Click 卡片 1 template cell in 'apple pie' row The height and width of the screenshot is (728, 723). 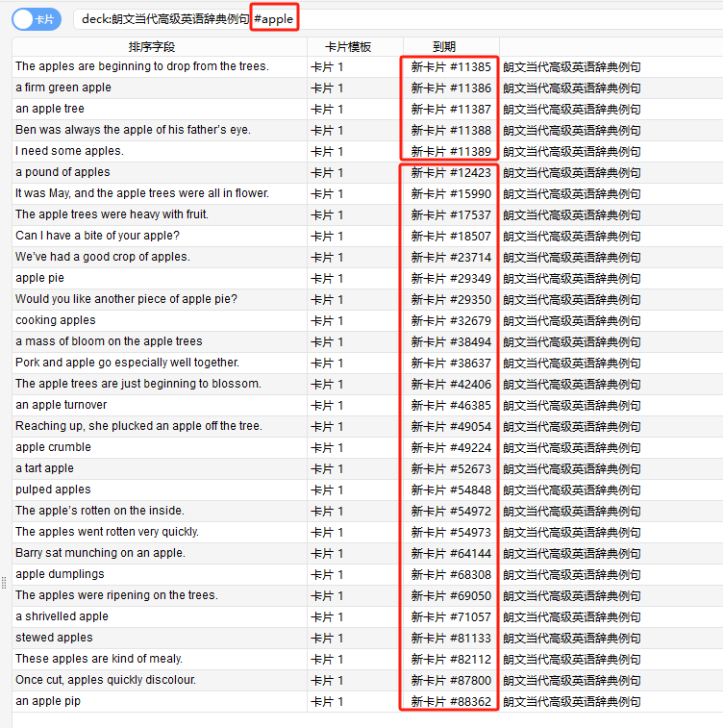click(355, 278)
